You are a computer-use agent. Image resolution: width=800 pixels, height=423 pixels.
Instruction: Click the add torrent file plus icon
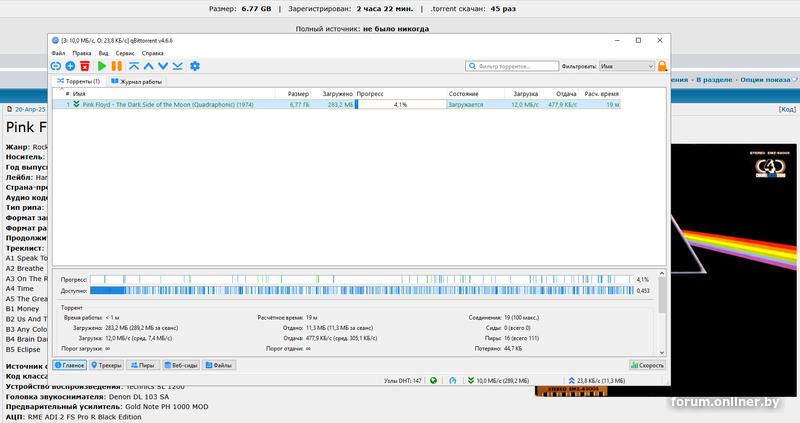click(x=70, y=66)
